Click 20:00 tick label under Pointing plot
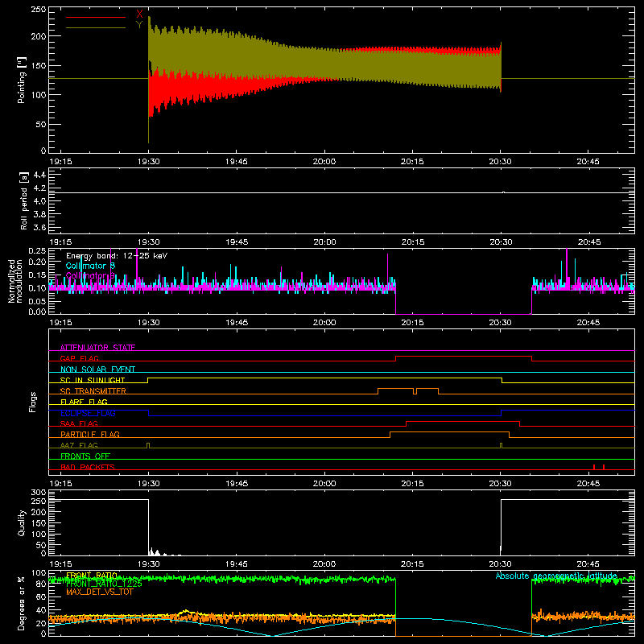The height and width of the screenshot is (644, 644). [x=324, y=162]
